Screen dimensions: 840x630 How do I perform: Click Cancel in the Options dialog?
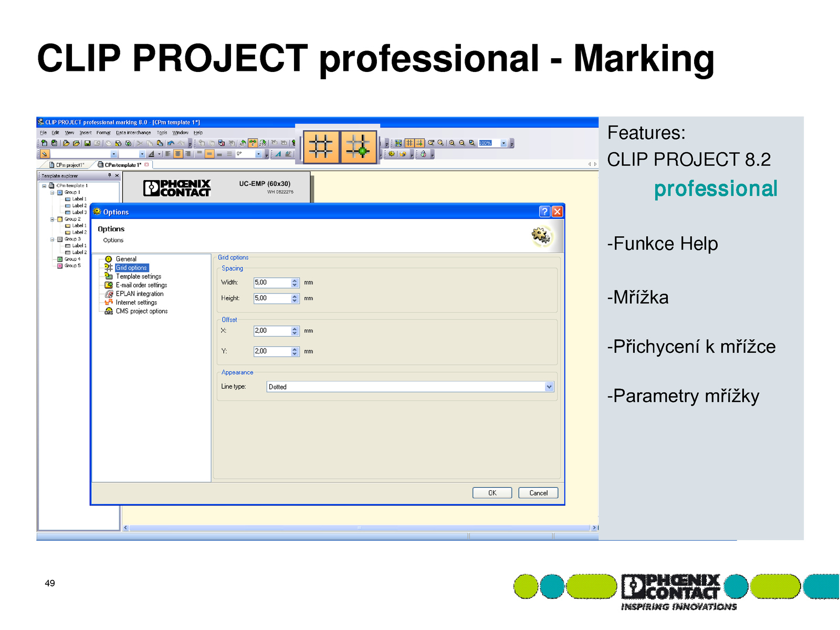[x=538, y=493]
